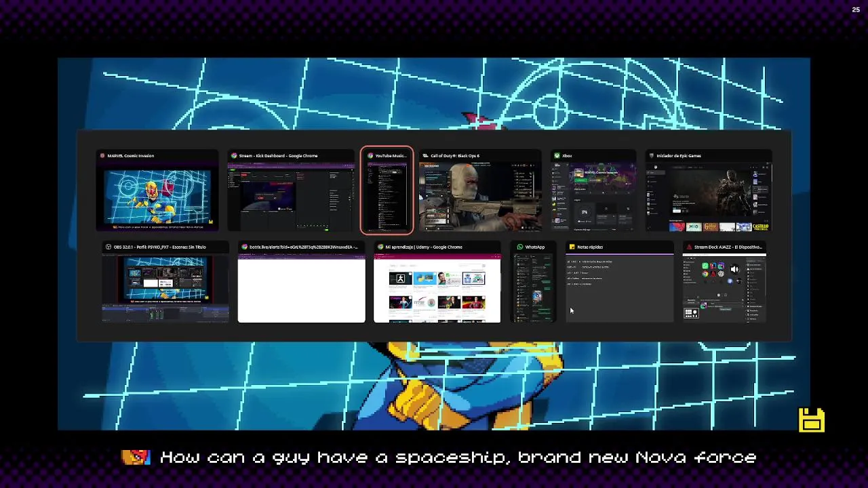Click the green WhatsApp logo icon
Viewport: 868px width, 488px height.
click(x=520, y=247)
